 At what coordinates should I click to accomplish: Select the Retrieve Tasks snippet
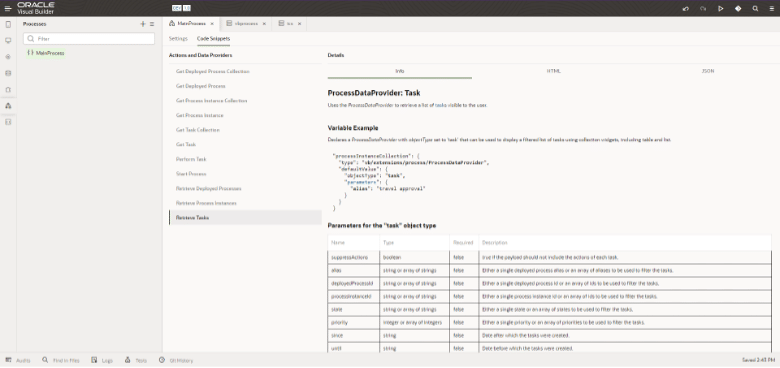(x=245, y=218)
